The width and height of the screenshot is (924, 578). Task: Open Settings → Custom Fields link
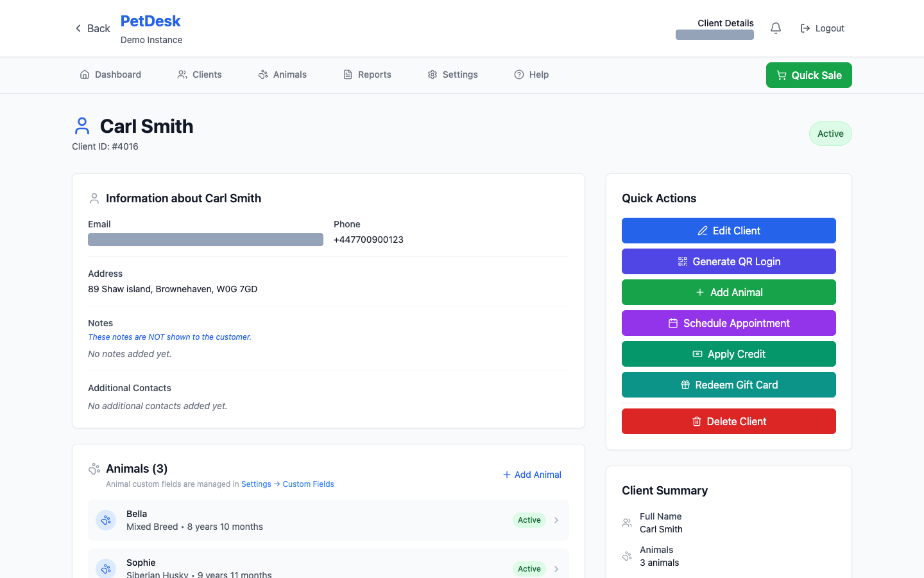pyautogui.click(x=287, y=484)
